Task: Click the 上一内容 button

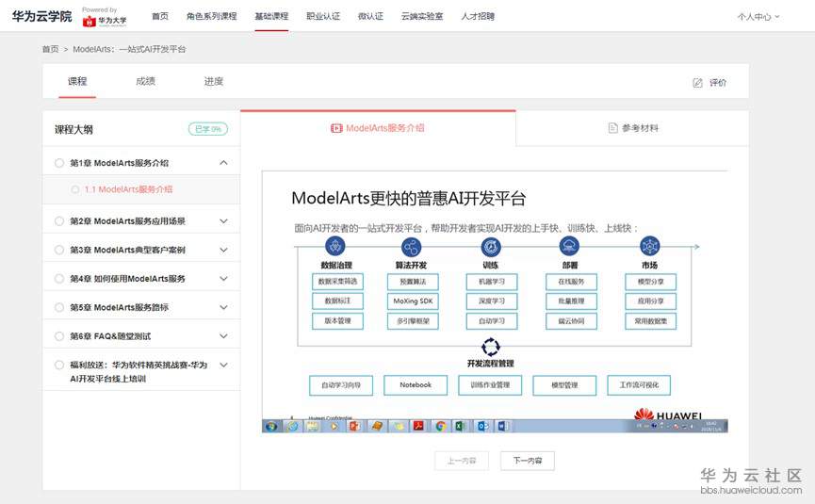Action: 462,461
